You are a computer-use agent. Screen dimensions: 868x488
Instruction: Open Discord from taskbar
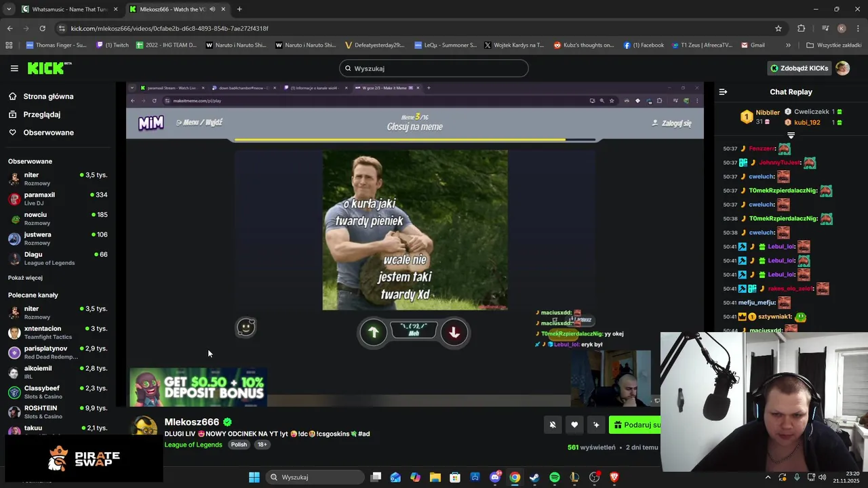495,477
